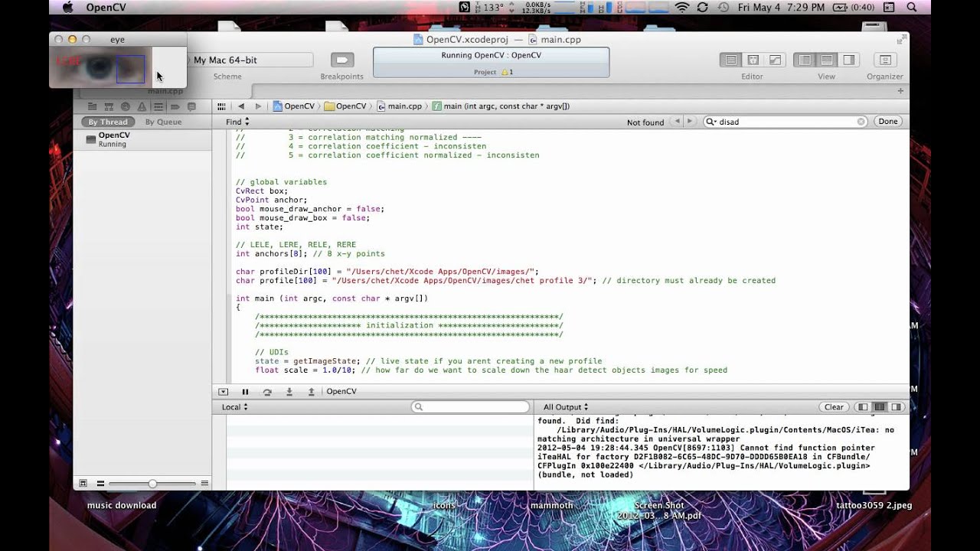Hide the debug area with toggle arrow

point(223,392)
